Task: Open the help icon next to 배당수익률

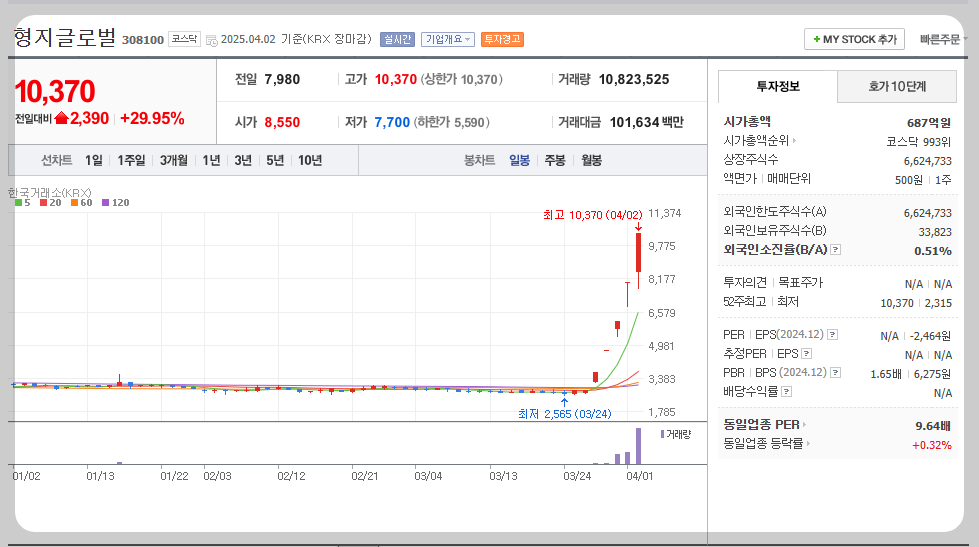Action: tap(787, 392)
